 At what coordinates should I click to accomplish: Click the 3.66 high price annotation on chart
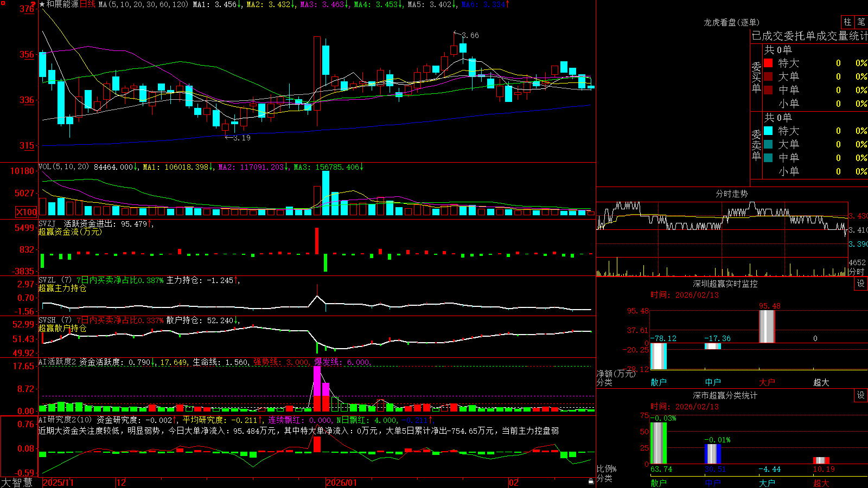pyautogui.click(x=466, y=35)
